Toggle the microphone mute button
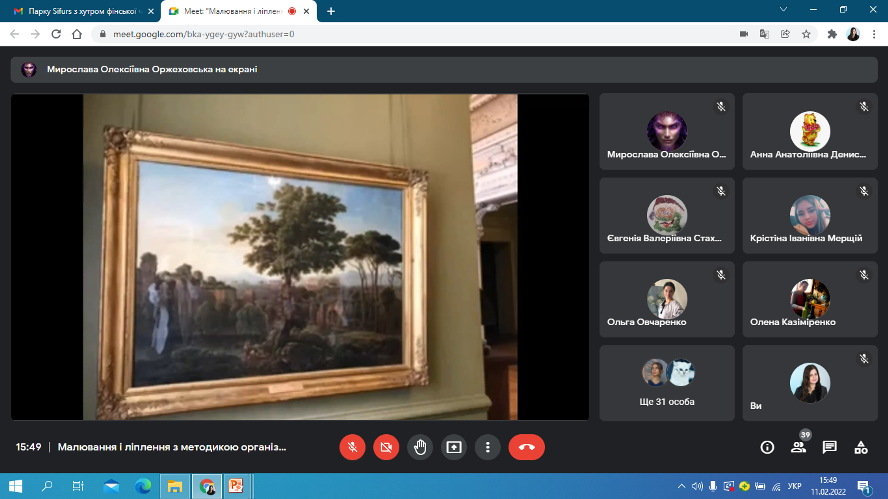The height and width of the screenshot is (499, 888). (352, 447)
